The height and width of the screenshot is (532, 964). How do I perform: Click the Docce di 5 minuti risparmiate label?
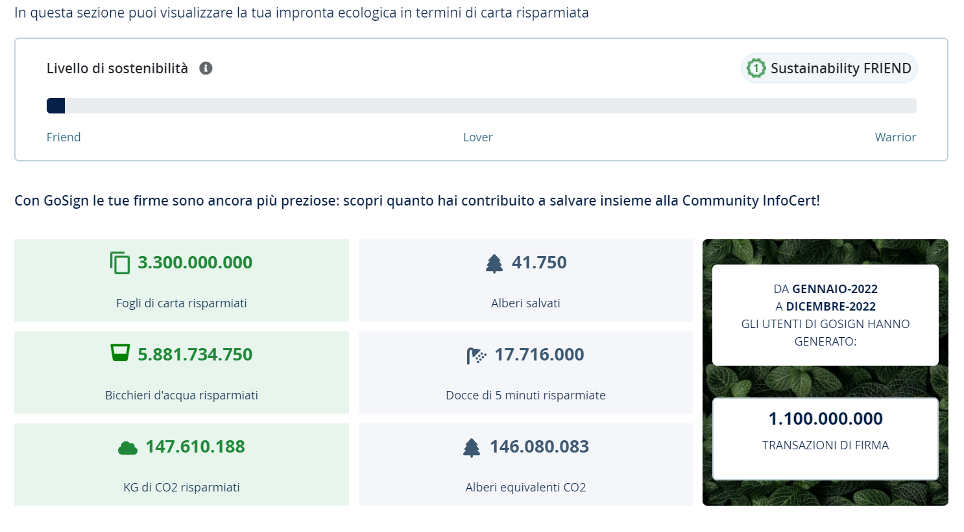point(525,395)
